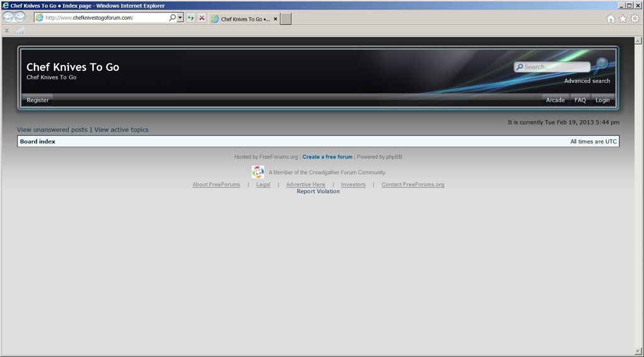Open a new blank tab
The image size is (644, 357).
286,19
